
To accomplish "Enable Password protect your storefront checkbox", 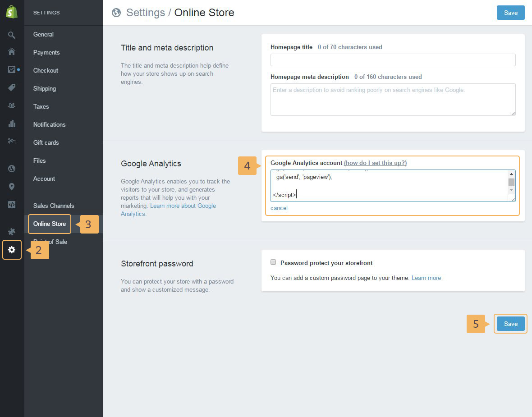I will click(x=273, y=262).
